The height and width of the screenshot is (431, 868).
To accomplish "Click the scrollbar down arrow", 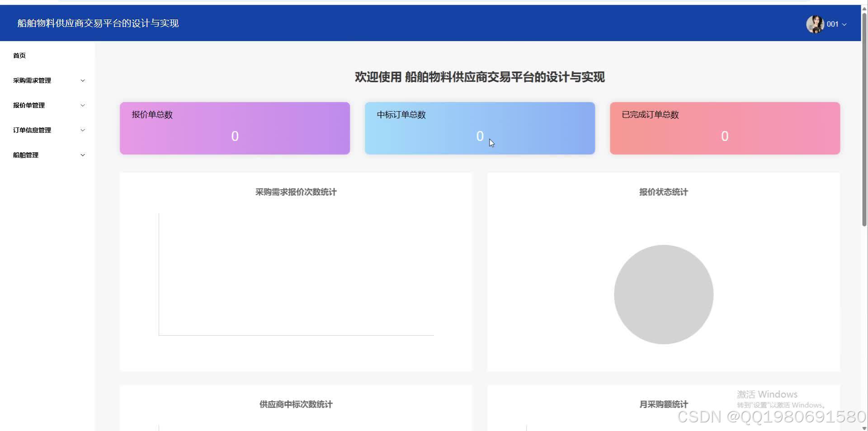I will 864,427.
